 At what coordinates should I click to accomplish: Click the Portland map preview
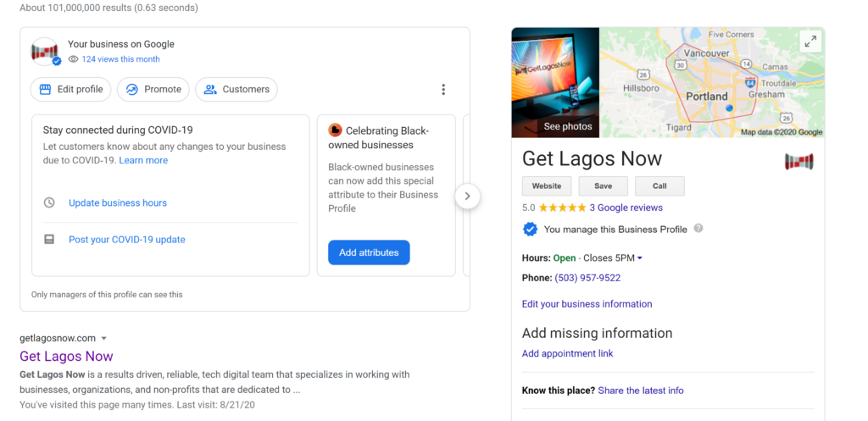(712, 82)
